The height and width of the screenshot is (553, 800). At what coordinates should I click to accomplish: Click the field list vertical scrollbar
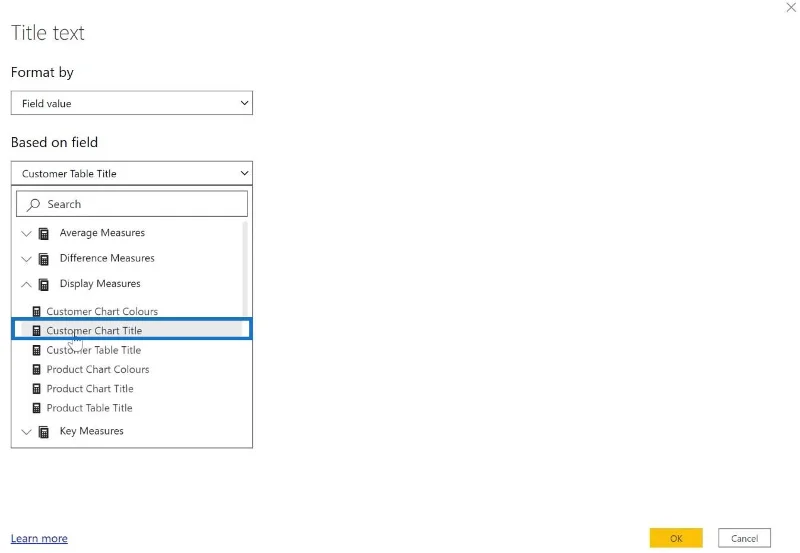[x=245, y=270]
